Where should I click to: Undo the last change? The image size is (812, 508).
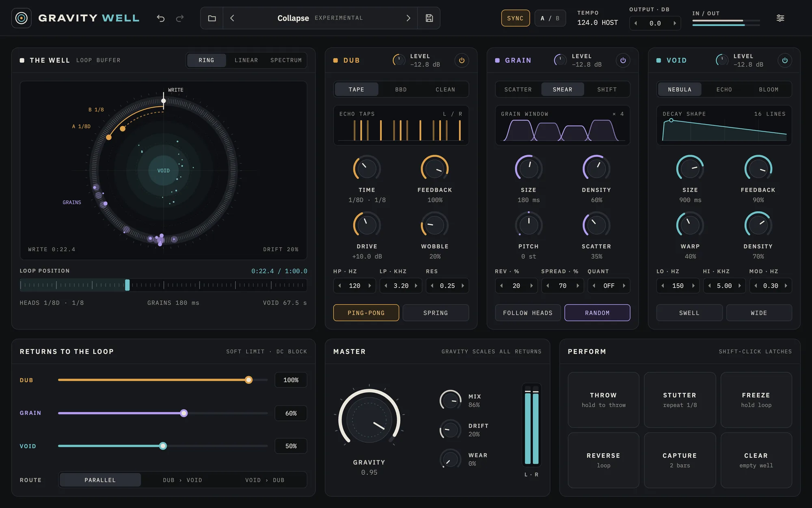161,18
